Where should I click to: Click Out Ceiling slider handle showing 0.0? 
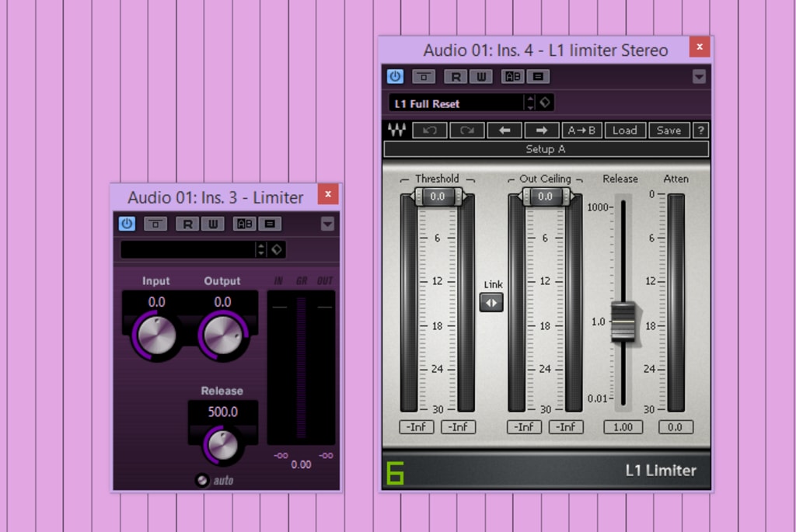pos(545,196)
